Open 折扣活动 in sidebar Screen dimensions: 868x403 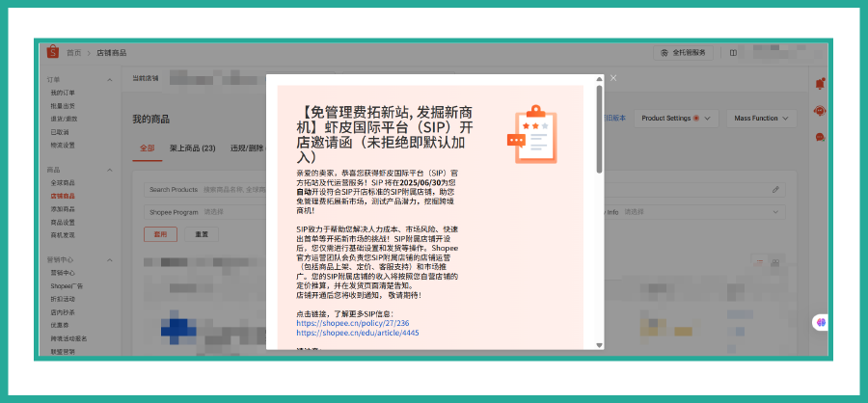63,299
